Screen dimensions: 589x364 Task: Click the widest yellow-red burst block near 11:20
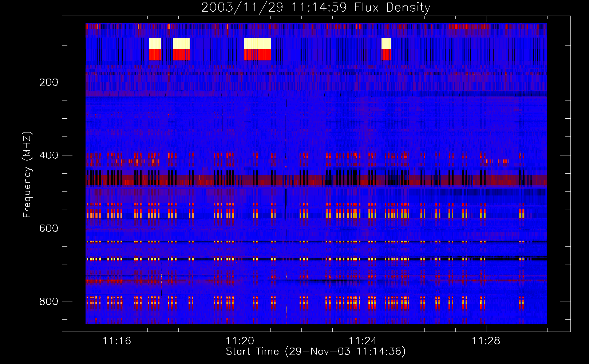(x=257, y=49)
